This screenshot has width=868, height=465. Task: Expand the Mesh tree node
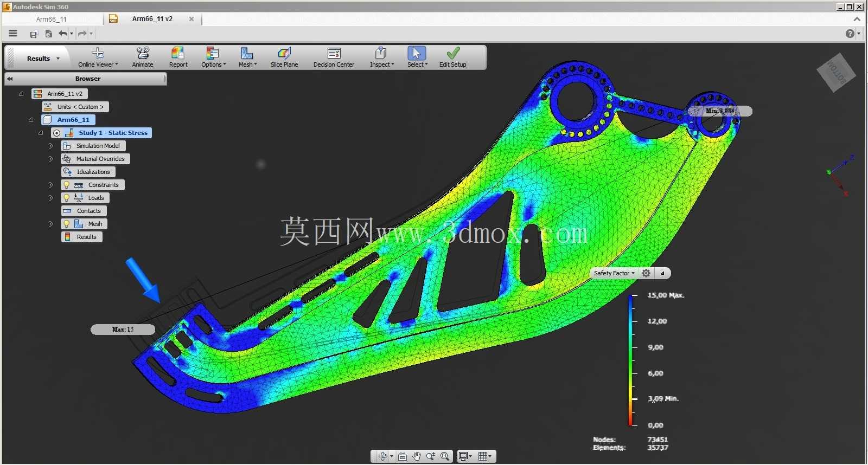tap(50, 224)
